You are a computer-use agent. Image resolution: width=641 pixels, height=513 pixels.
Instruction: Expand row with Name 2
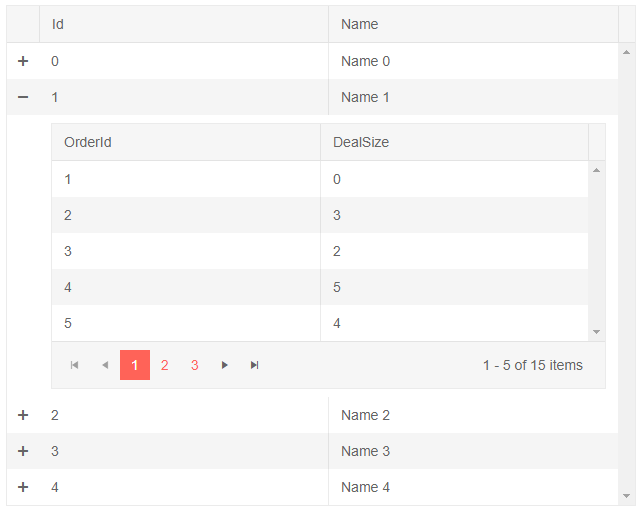[23, 415]
